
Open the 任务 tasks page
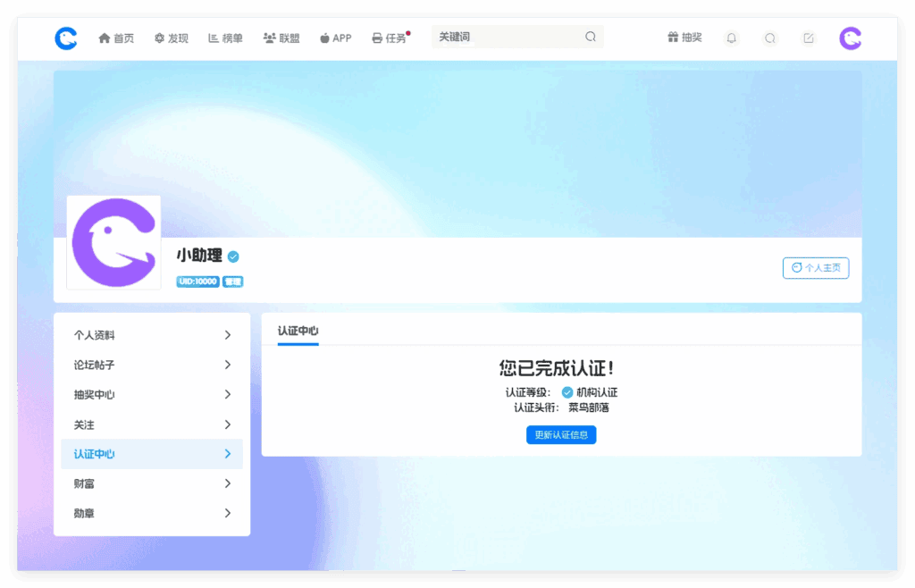click(x=390, y=38)
